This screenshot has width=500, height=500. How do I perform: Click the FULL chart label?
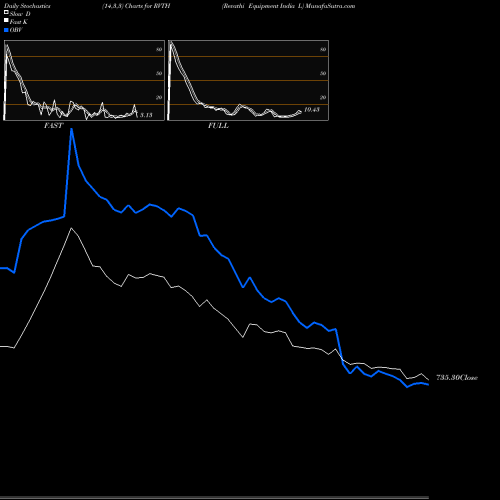[x=218, y=125]
